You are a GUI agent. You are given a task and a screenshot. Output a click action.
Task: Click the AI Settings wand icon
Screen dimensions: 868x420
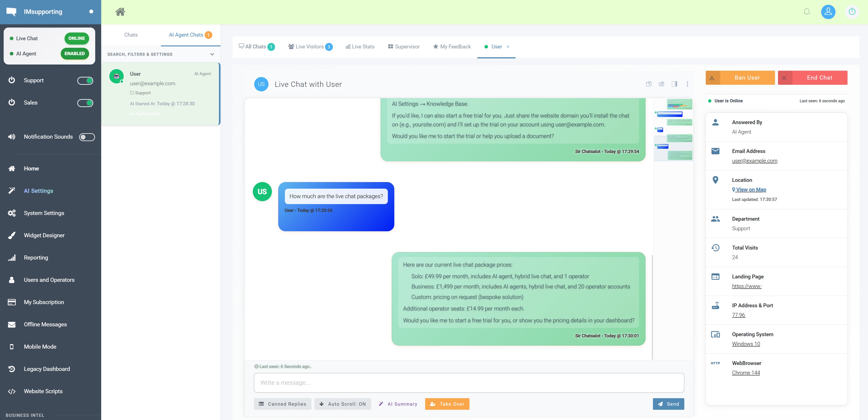point(12,191)
